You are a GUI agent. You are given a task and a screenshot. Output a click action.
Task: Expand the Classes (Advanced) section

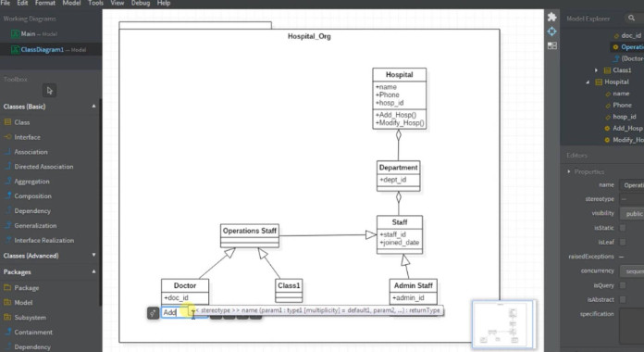(x=93, y=256)
